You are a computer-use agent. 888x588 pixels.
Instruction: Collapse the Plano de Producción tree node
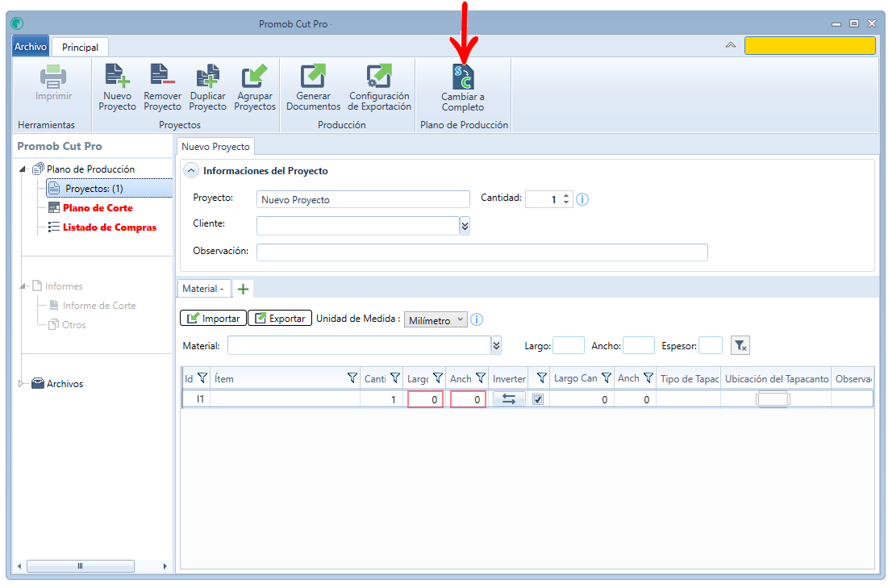click(22, 169)
